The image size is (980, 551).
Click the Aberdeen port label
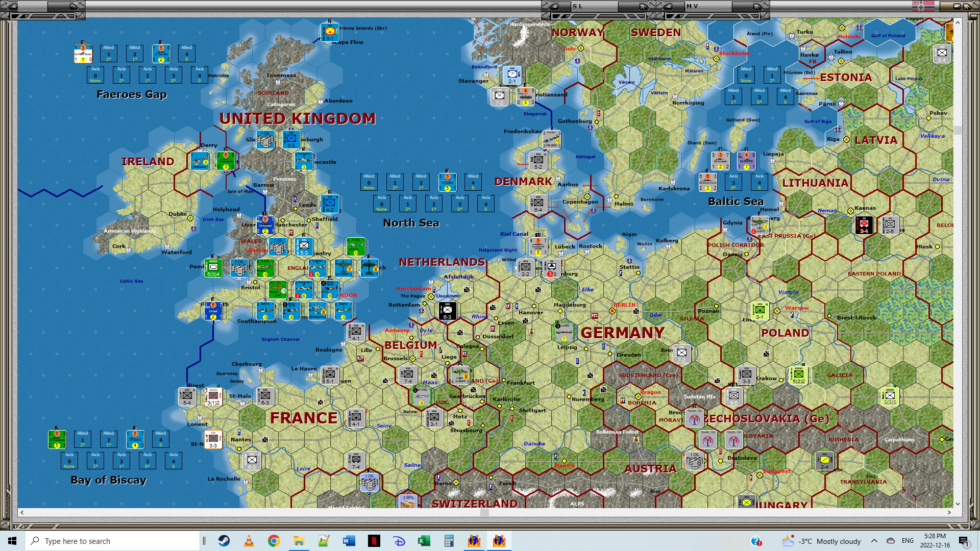click(x=338, y=101)
